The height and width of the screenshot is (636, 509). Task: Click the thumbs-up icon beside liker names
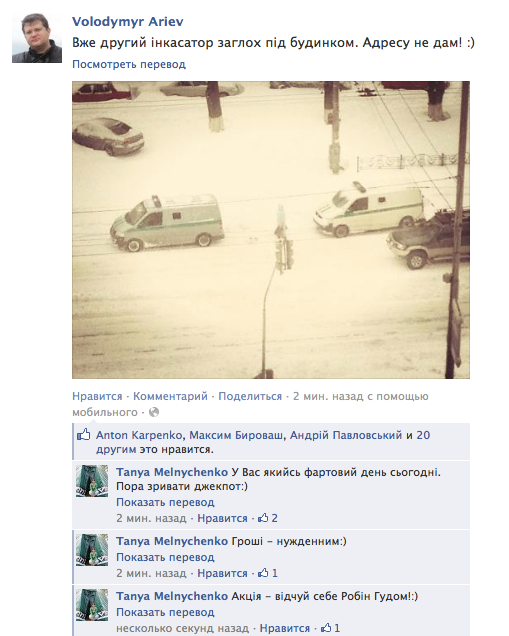(84, 435)
